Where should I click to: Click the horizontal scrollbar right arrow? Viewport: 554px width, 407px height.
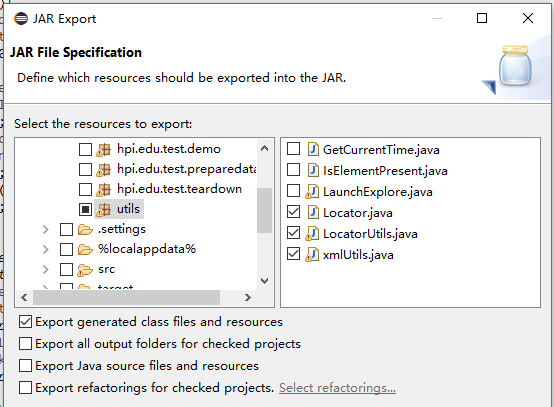click(x=248, y=297)
